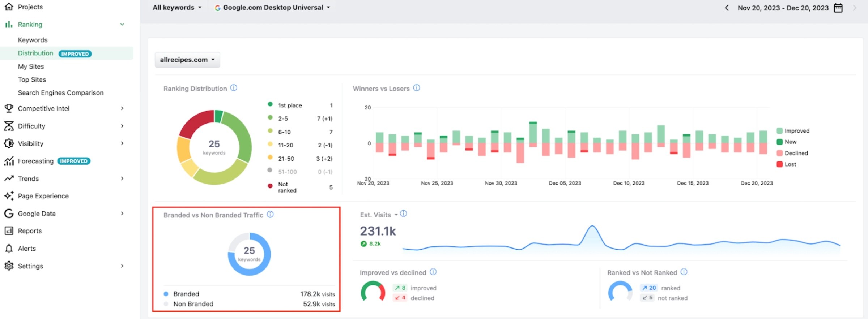Open the calendar date picker icon
This screenshot has height=319, width=868.
(x=838, y=8)
